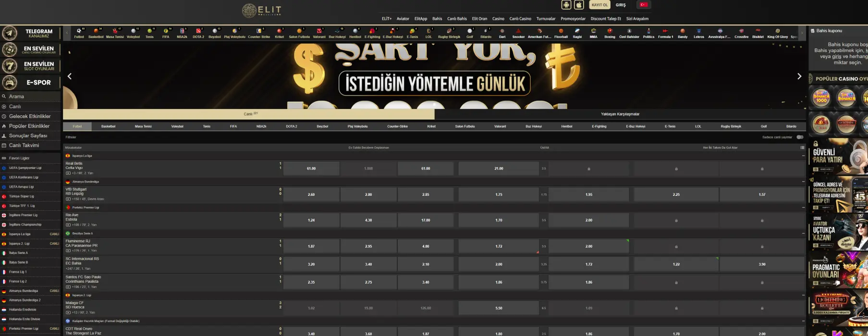Choose the Politics icon in the sports strip
Screen dimensions: 868x336
[648, 33]
